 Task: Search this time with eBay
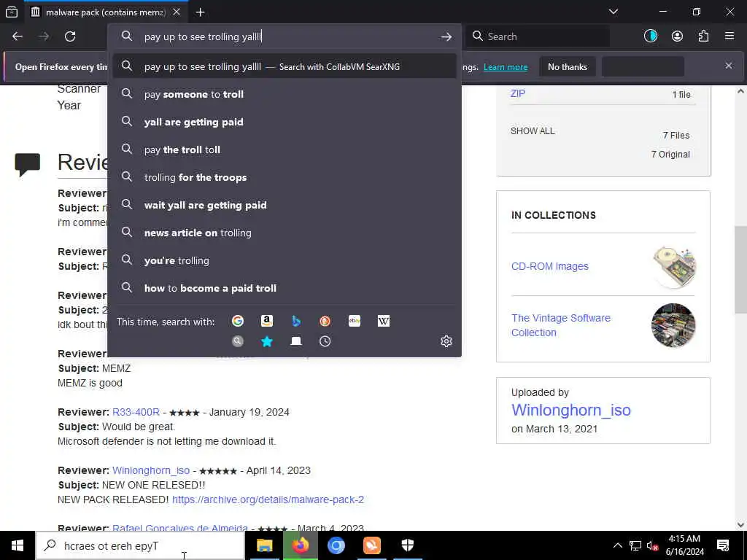(x=355, y=322)
